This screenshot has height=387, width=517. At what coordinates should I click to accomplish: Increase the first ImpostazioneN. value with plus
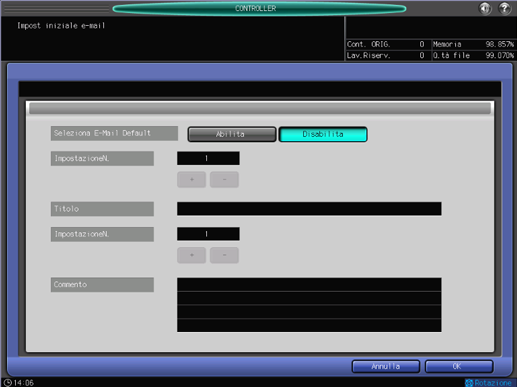point(191,180)
